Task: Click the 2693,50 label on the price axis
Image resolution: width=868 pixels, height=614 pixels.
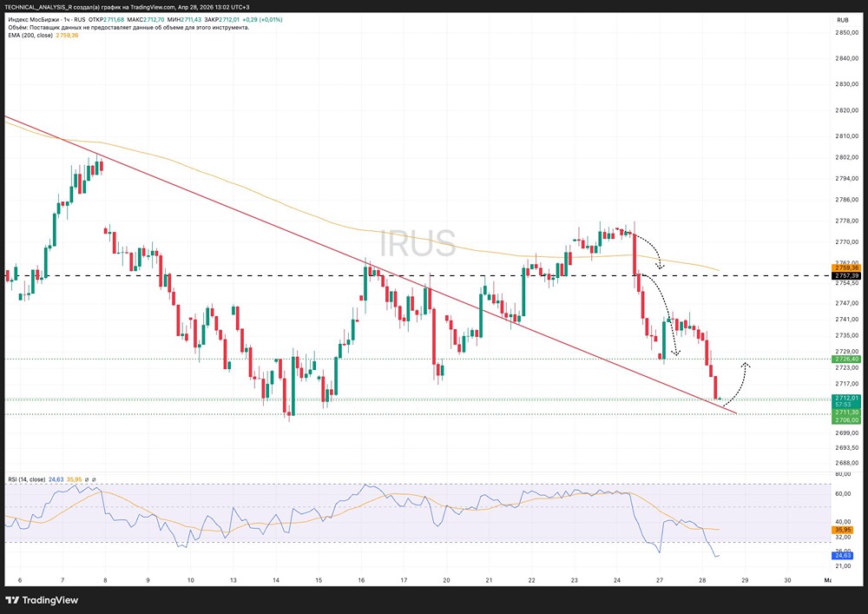Action: [x=846, y=447]
